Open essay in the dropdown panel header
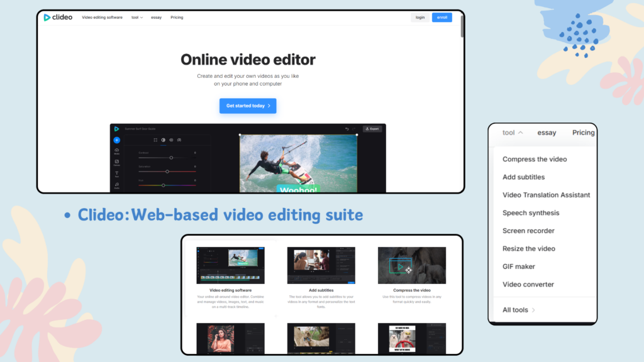The image size is (644, 362). tap(547, 133)
